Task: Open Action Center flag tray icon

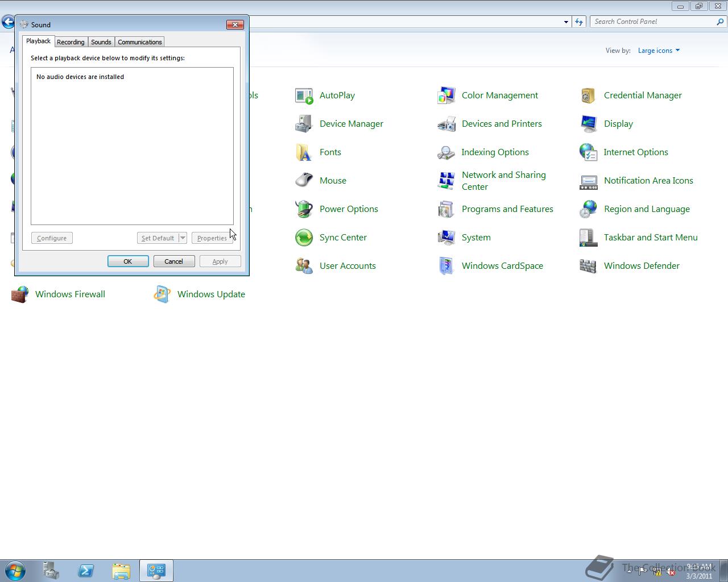Action: point(643,572)
